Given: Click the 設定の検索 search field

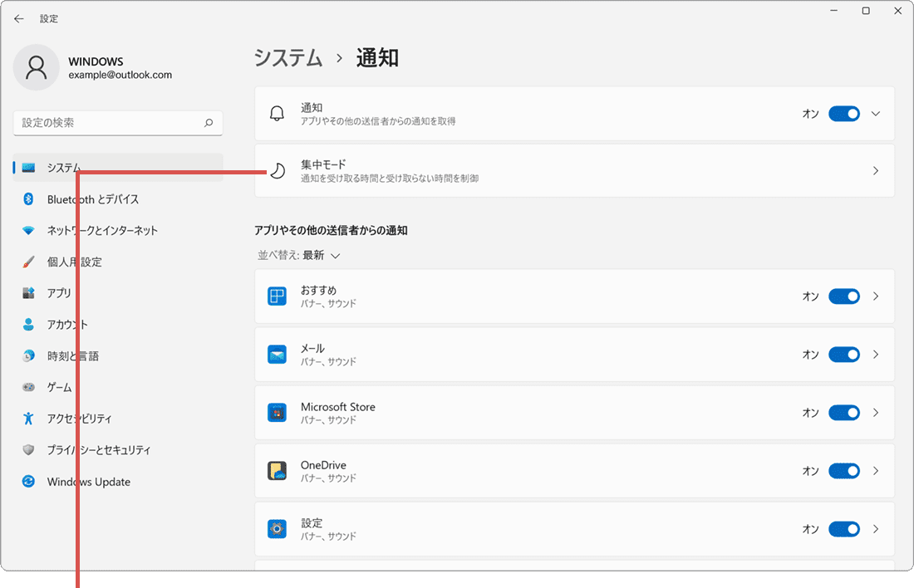Looking at the screenshot, I should pos(117,122).
